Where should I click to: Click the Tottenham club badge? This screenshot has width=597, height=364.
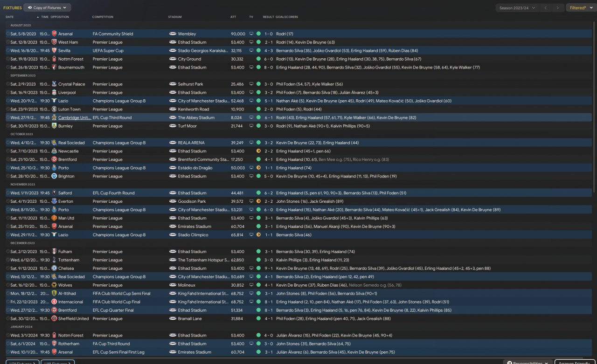(54, 261)
